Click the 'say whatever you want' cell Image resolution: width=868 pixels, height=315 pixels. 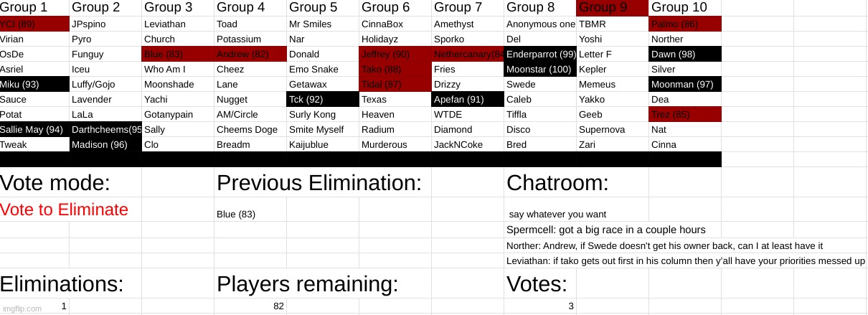click(x=558, y=214)
